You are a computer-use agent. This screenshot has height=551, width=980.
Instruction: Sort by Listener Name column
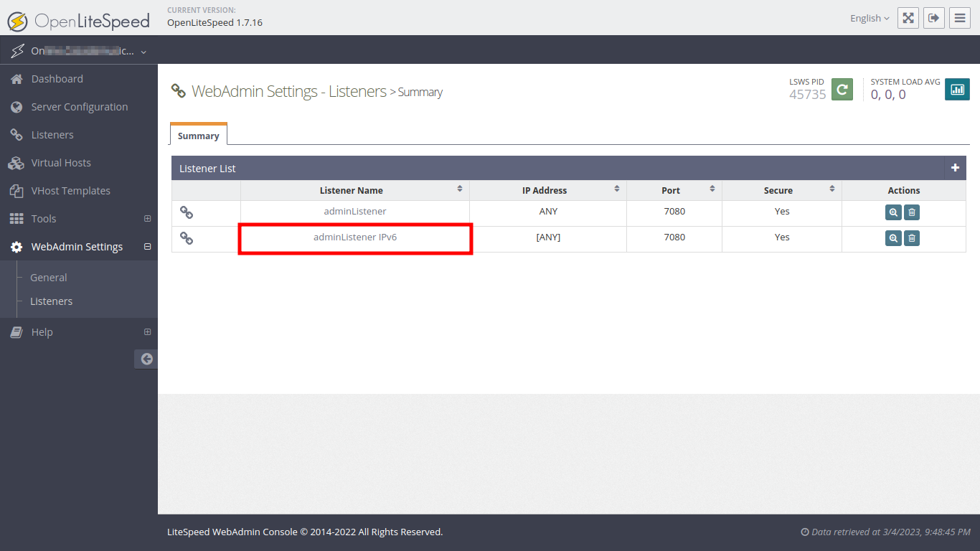[355, 190]
